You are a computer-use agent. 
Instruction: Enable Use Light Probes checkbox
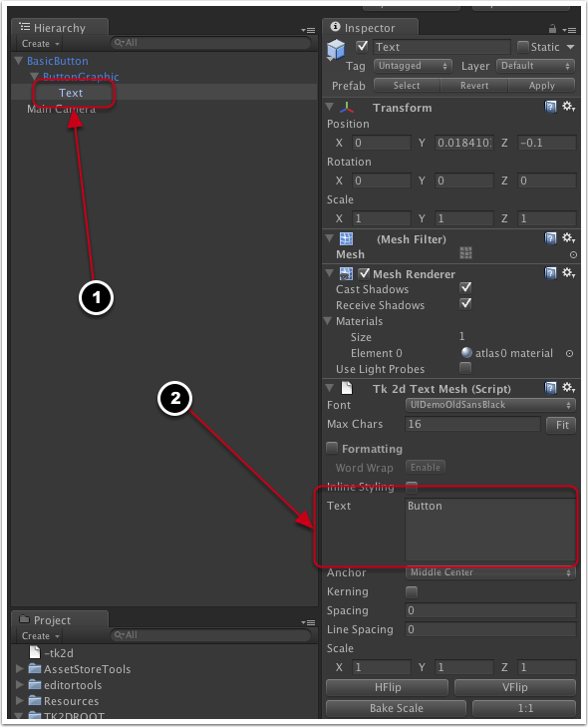(x=465, y=368)
